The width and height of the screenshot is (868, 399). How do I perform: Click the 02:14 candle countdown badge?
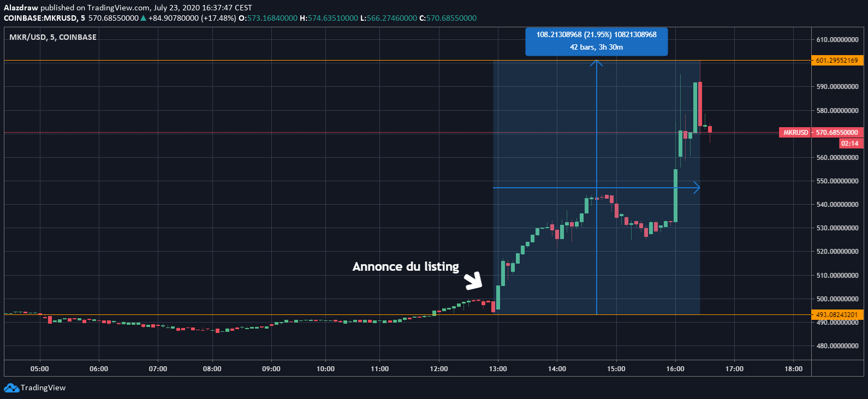coord(849,144)
